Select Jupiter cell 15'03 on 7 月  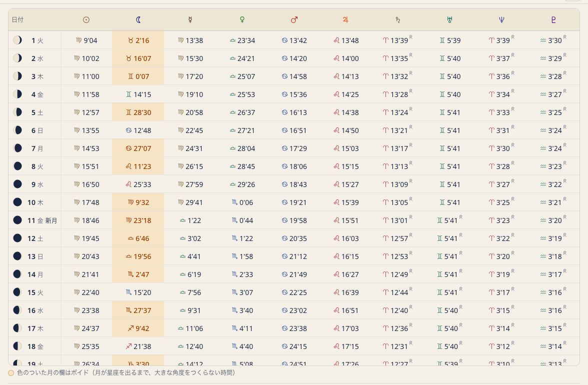click(346, 148)
